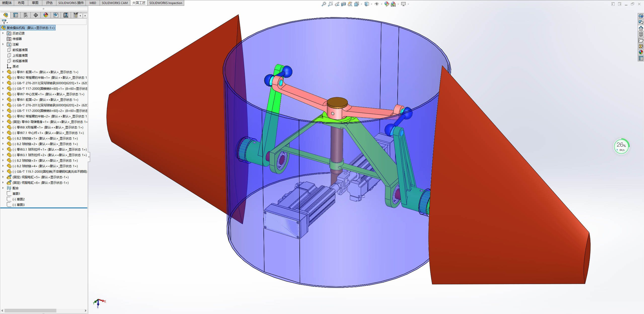
Task: Open Design Library from the task pane
Action: [x=641, y=34]
